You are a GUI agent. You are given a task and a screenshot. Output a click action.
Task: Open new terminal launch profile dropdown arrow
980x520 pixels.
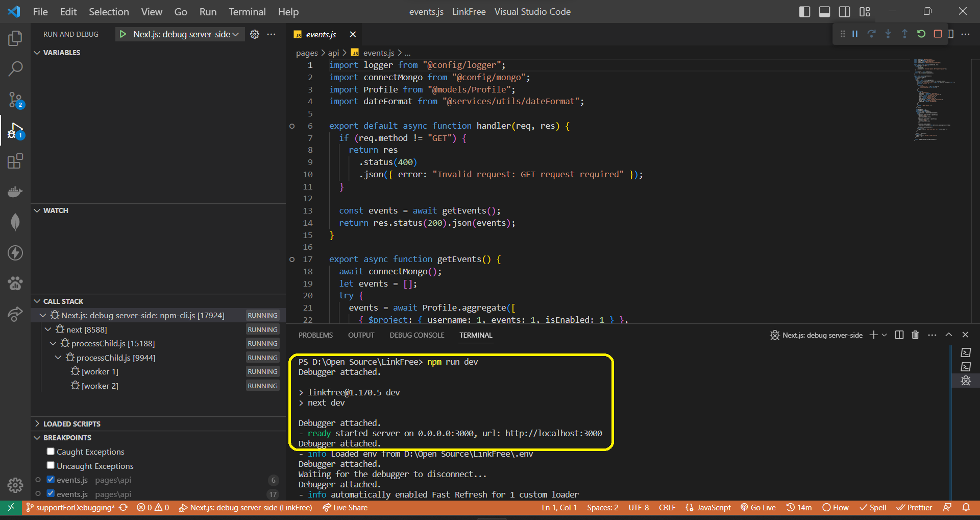pyautogui.click(x=885, y=335)
